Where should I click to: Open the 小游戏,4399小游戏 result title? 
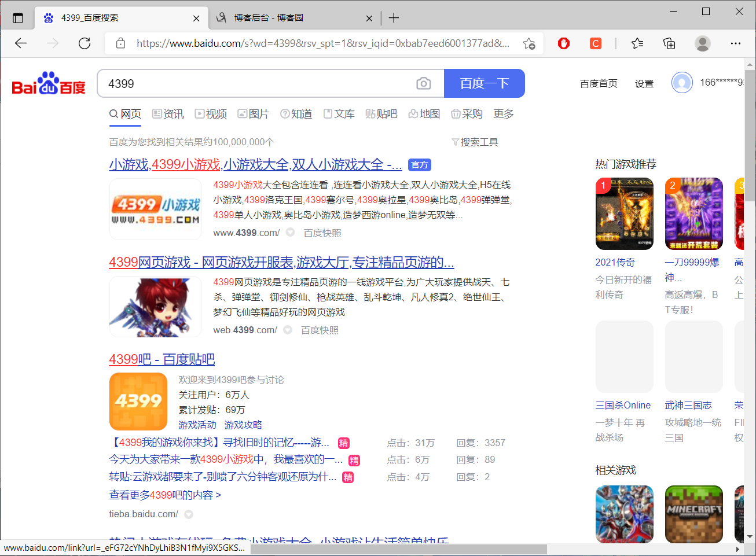tap(256, 165)
